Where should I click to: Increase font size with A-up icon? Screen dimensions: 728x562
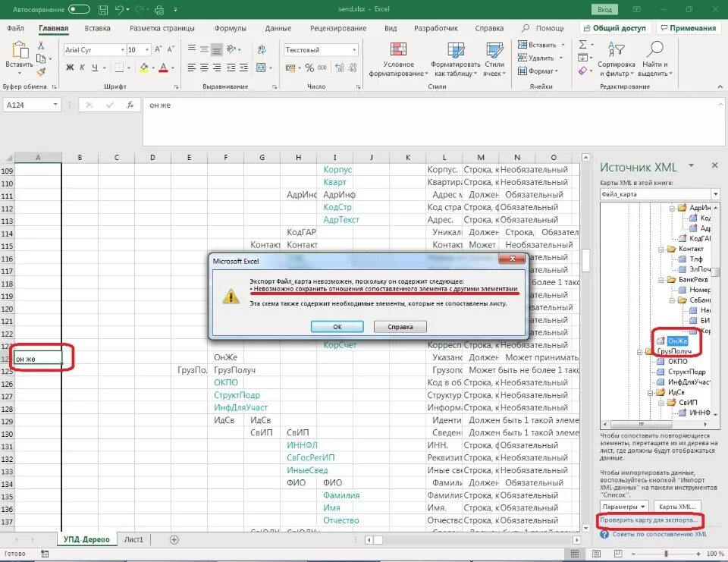pos(158,49)
